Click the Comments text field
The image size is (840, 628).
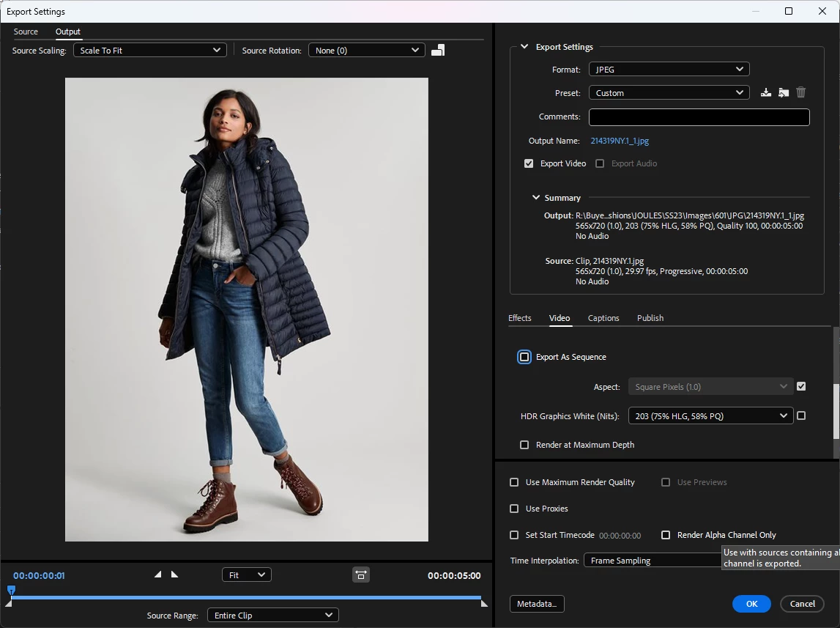pyautogui.click(x=699, y=117)
